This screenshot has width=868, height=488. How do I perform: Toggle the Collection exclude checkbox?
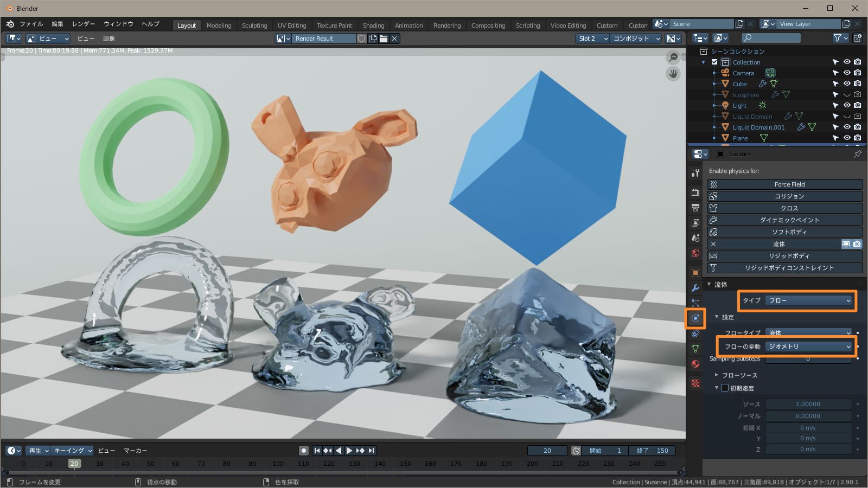[x=714, y=62]
